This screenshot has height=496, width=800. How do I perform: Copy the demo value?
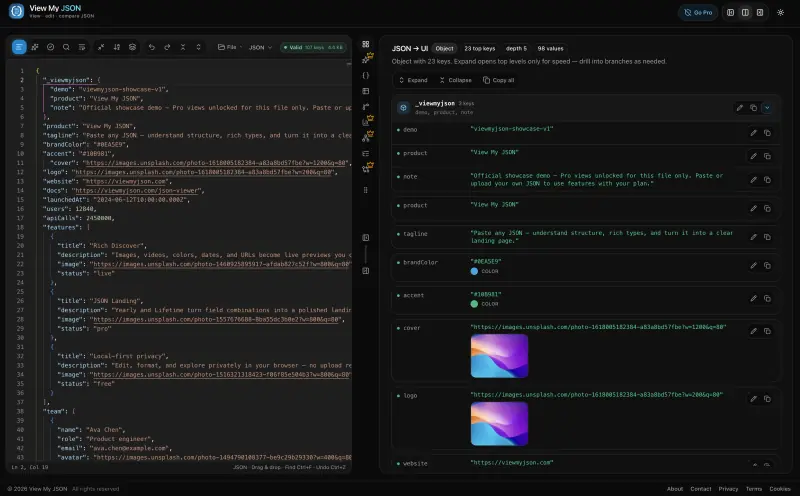tap(767, 133)
